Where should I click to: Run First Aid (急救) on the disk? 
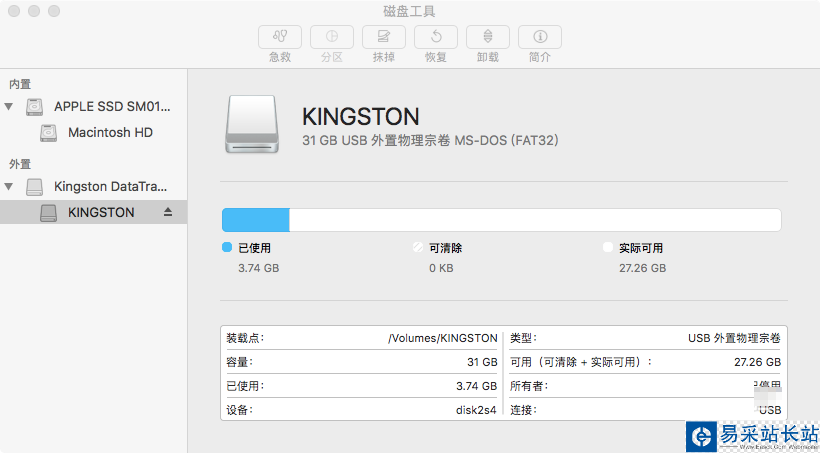click(x=280, y=37)
